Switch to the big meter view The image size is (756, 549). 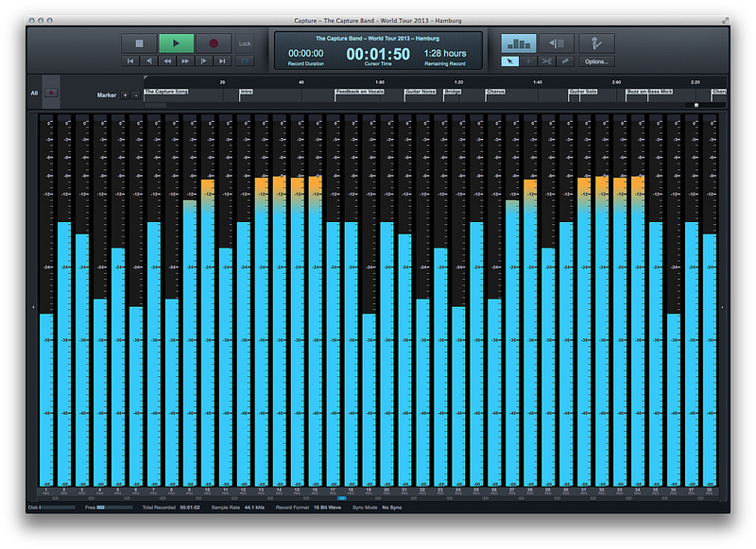point(519,43)
